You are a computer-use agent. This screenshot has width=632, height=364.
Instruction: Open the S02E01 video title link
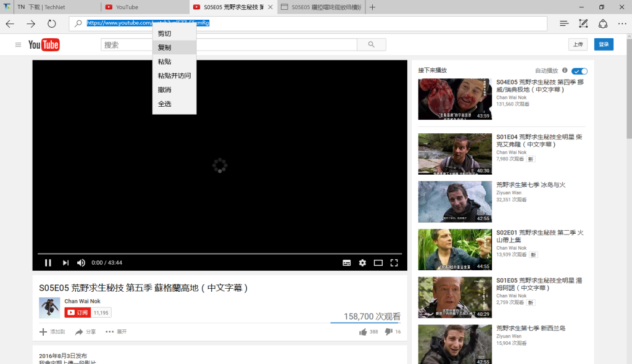539,236
